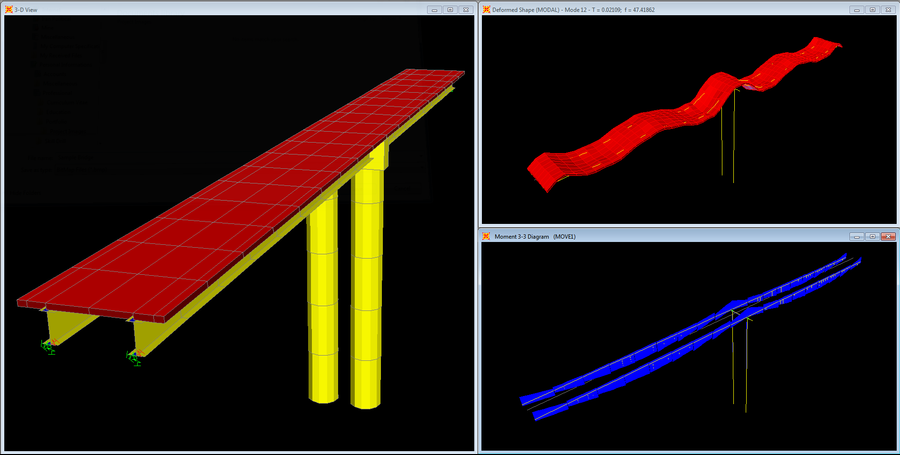Maximize the 3-D View window
The image size is (900, 455).
tap(449, 9)
